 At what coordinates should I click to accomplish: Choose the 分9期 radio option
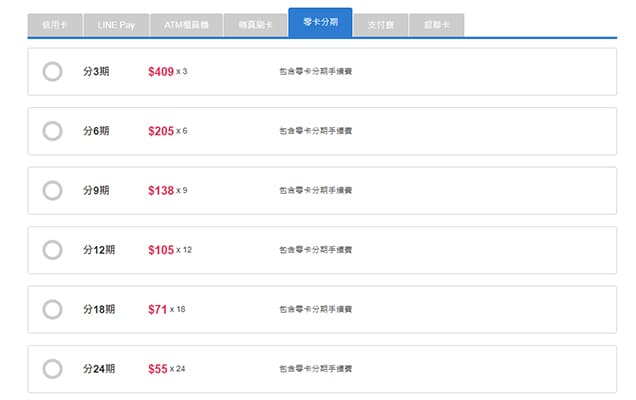53,190
